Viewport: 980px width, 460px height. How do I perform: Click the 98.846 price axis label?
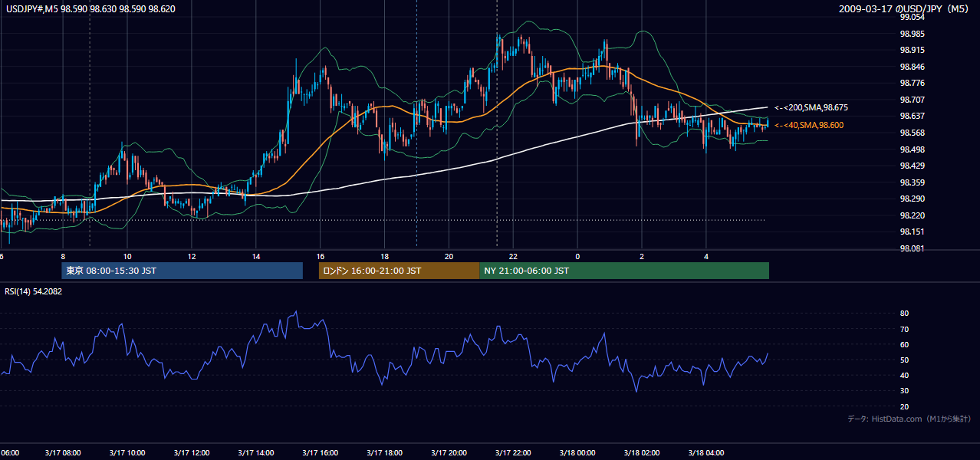(x=911, y=67)
